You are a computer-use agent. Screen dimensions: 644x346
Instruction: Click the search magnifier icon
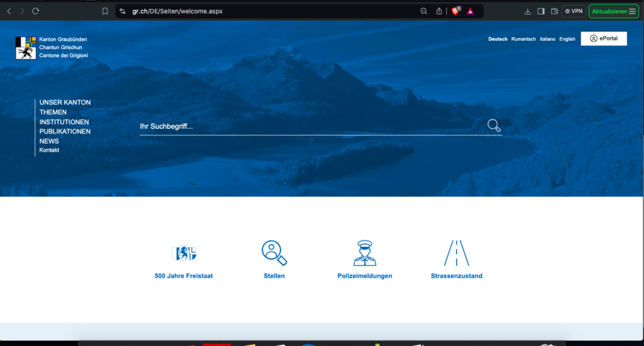tap(494, 125)
